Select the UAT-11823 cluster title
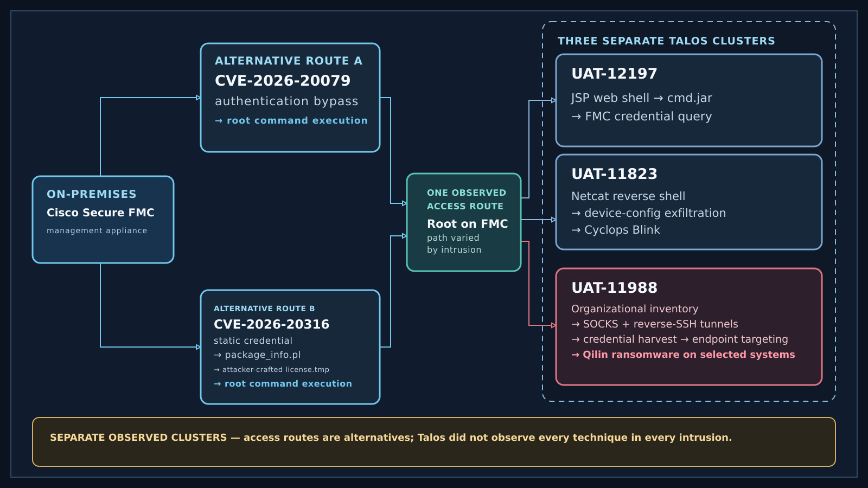 (x=614, y=174)
